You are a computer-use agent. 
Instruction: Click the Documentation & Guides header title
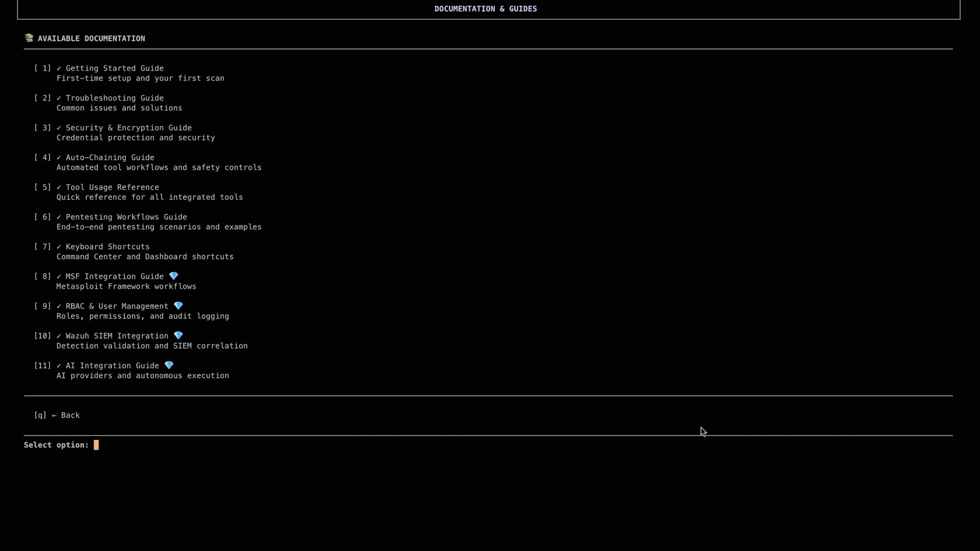point(485,9)
